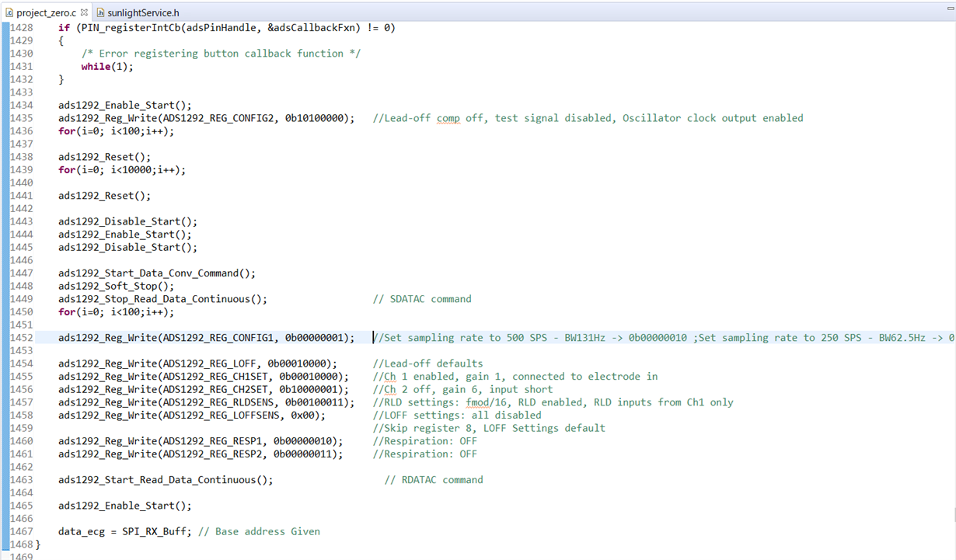The height and width of the screenshot is (560, 956).
Task: Click the C file icon on project_zero.c tab
Action: click(x=9, y=12)
